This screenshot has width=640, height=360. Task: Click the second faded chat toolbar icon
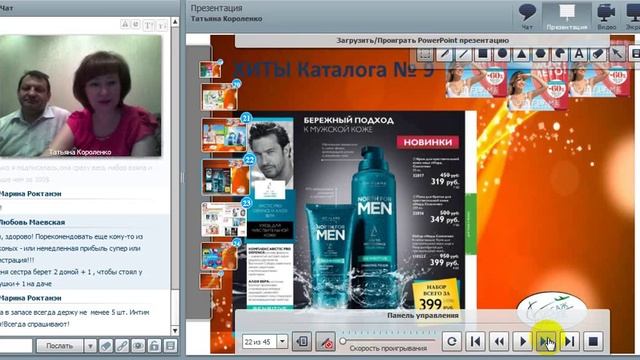click(135, 24)
